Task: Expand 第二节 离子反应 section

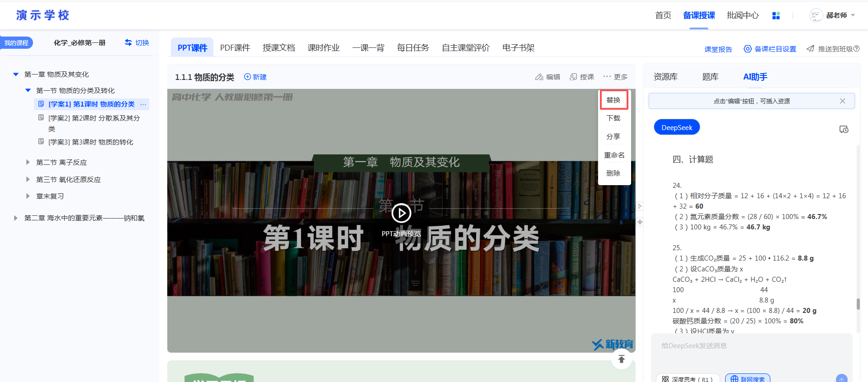Action: pos(28,162)
